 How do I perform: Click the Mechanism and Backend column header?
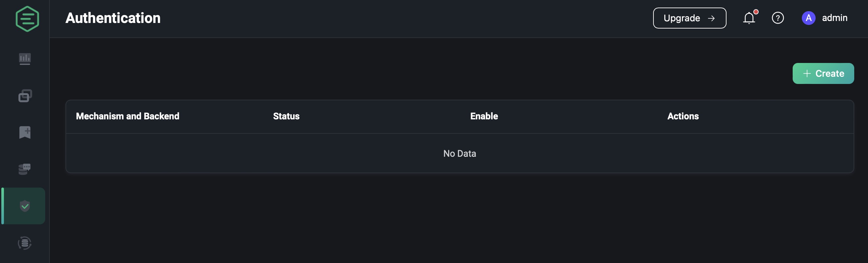point(128,116)
